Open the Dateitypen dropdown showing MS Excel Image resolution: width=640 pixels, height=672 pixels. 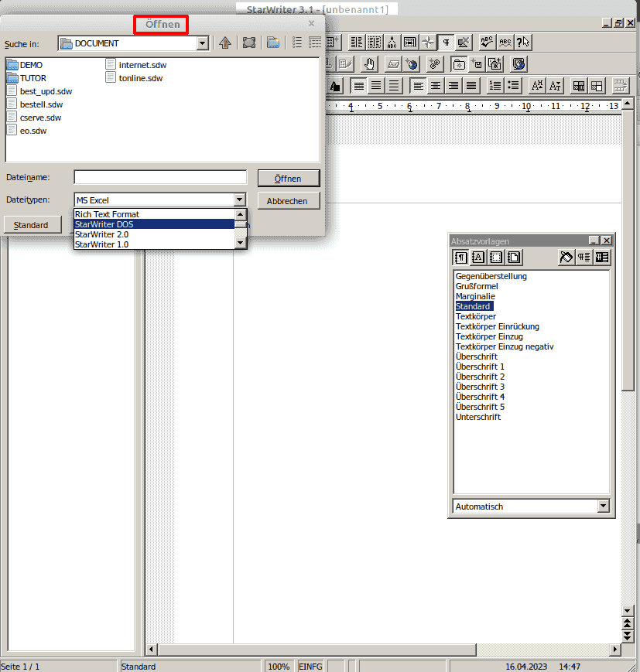tap(239, 200)
